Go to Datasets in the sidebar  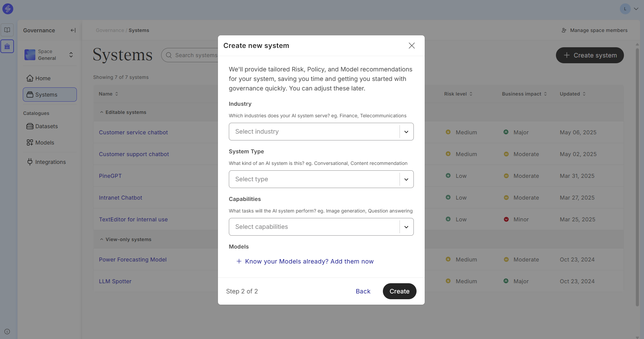47,126
